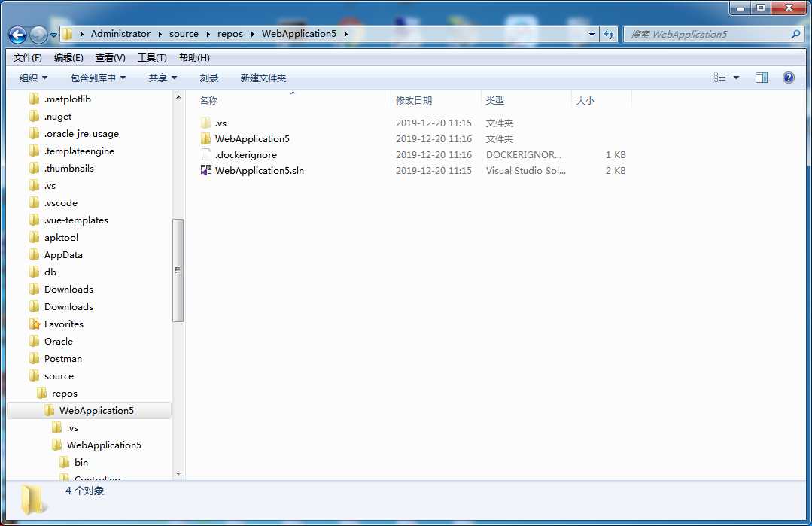The image size is (812, 526).
Task: Go forward using the Forward arrow button
Action: click(38, 35)
